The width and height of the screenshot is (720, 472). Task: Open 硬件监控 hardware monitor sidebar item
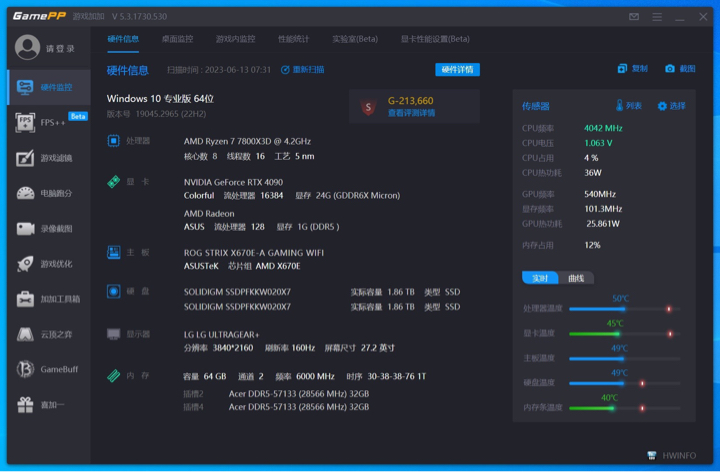coord(49,87)
